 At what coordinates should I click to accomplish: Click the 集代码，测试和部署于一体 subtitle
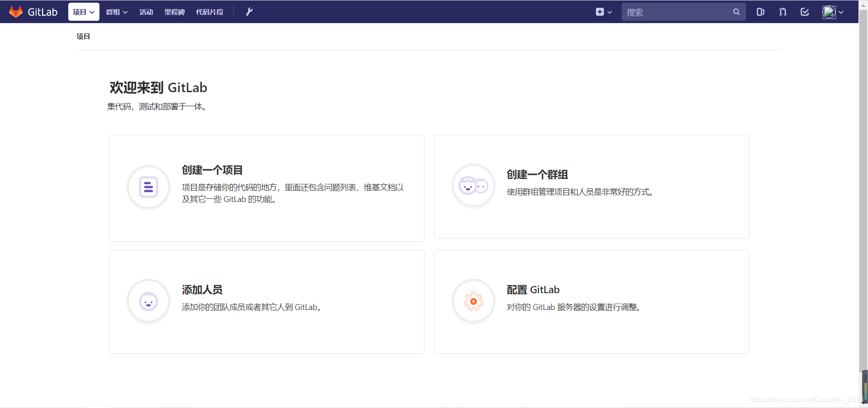[158, 107]
